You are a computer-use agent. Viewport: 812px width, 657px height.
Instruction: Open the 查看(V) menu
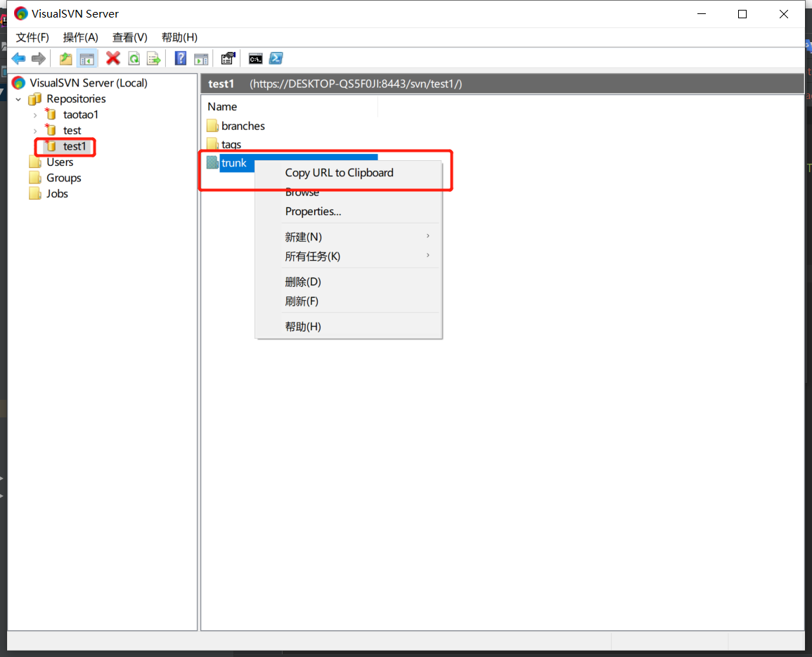[129, 37]
